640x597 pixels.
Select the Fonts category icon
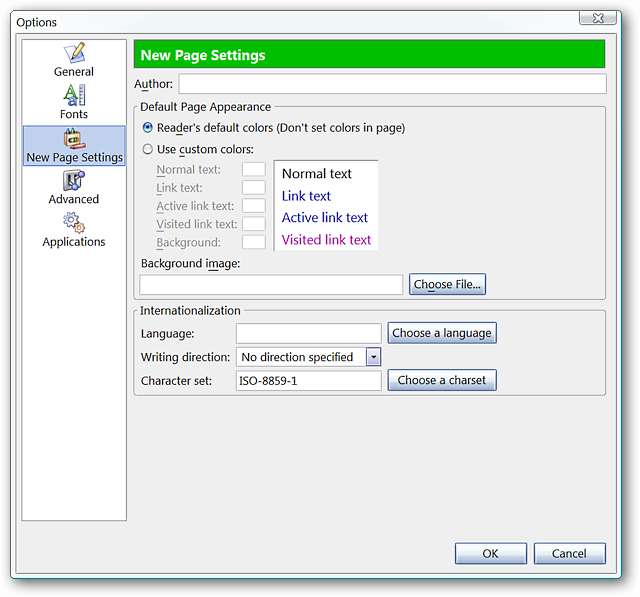pyautogui.click(x=74, y=95)
